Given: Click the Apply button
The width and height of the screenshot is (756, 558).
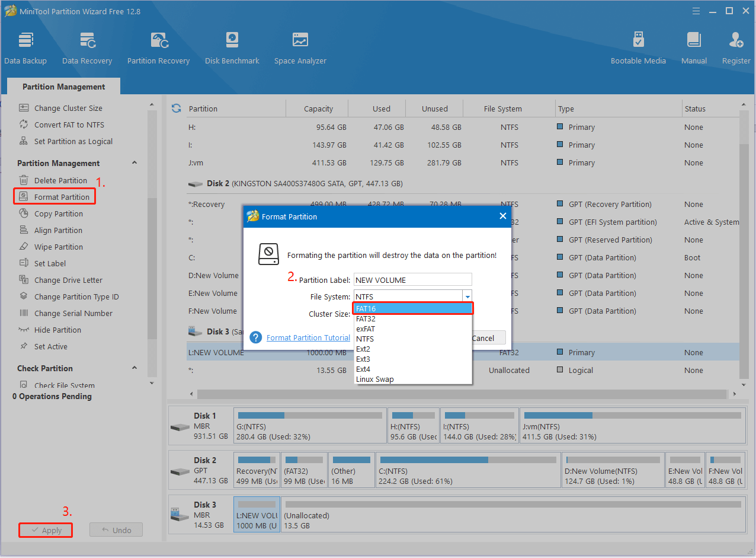Looking at the screenshot, I should point(46,530).
